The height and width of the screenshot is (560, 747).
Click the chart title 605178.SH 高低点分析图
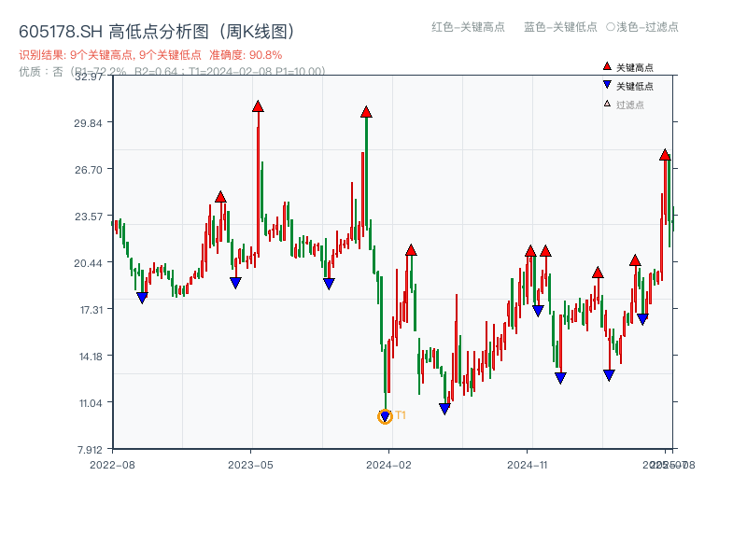click(157, 32)
